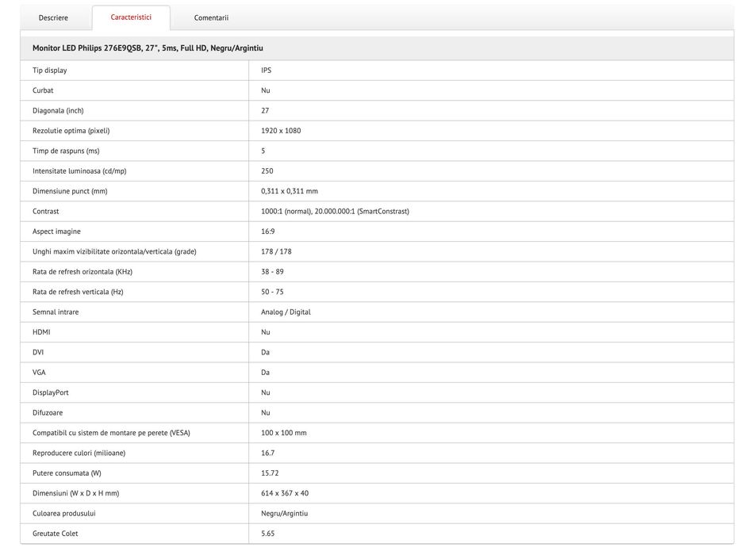
Task: Click the 'Contrast' label
Action: (x=46, y=212)
